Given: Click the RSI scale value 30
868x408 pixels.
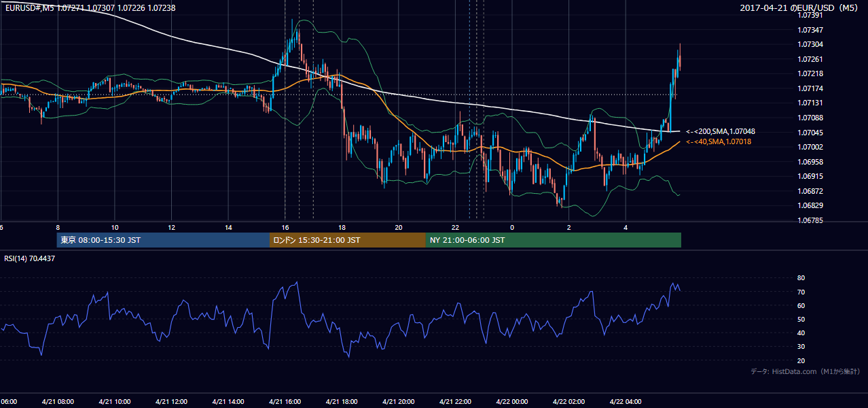Looking at the screenshot, I should [801, 347].
